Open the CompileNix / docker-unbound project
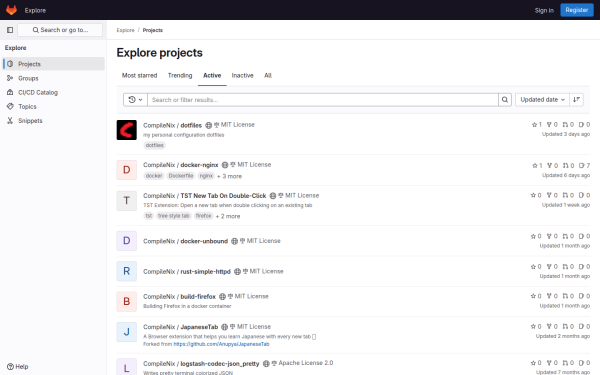 [186, 241]
